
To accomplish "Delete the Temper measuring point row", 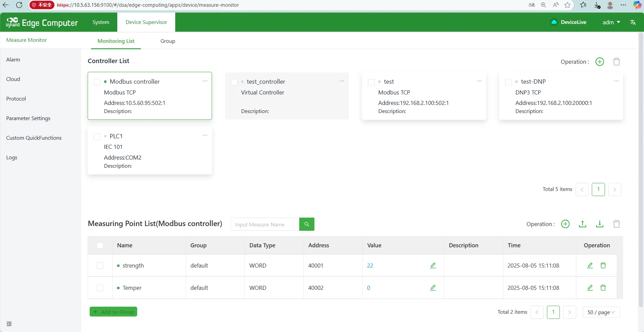I will [x=603, y=288].
